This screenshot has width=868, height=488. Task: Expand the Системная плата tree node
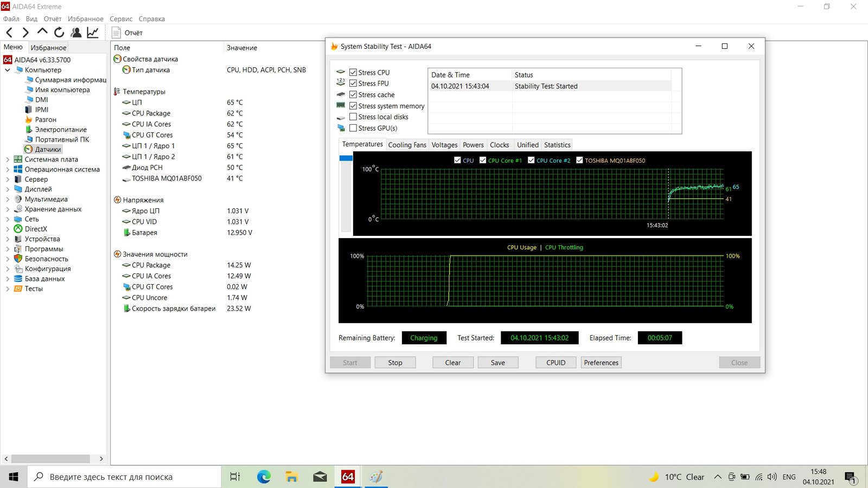pos(8,159)
